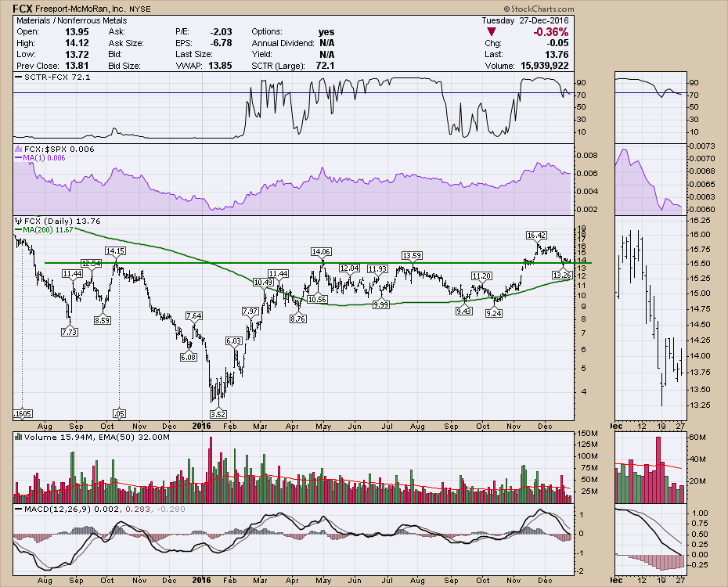Click the 11.20 price label
Viewport: 728px width, 587px height.
click(481, 275)
